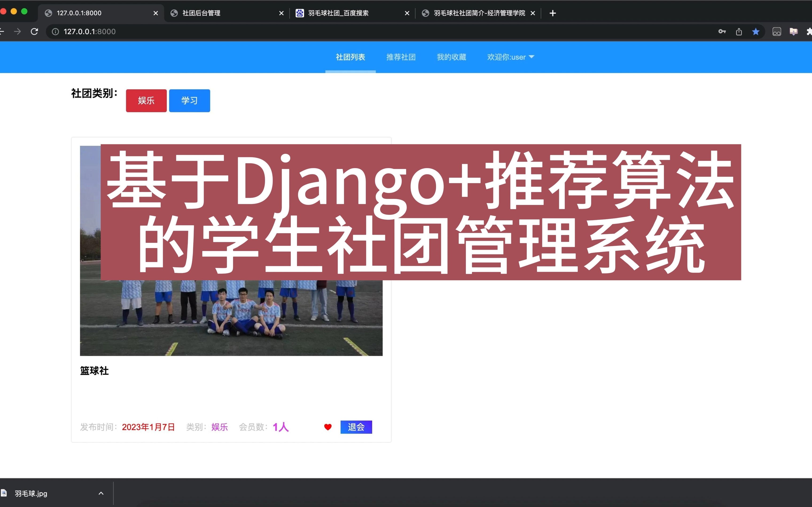The height and width of the screenshot is (507, 812).
Task: Switch to the 羽毛球社团_百度搜索 tab
Action: 338,13
